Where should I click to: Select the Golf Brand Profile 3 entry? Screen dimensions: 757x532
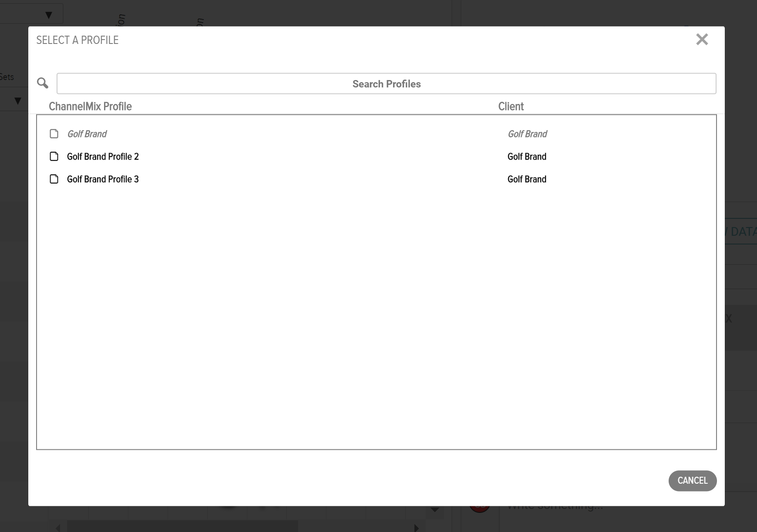102,179
